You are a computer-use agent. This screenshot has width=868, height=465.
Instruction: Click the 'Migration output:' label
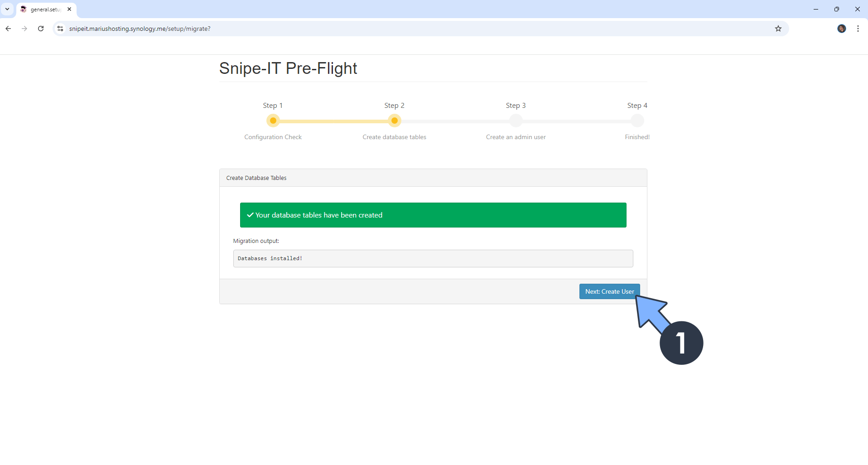pos(256,241)
